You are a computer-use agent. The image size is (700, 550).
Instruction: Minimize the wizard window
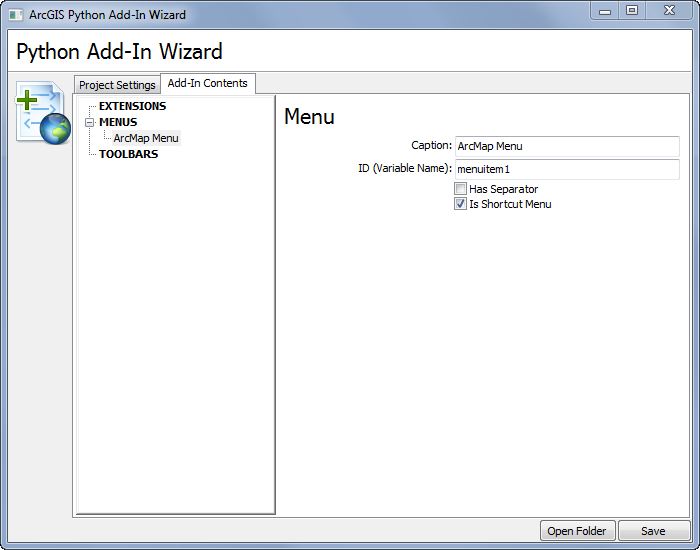[x=604, y=11]
